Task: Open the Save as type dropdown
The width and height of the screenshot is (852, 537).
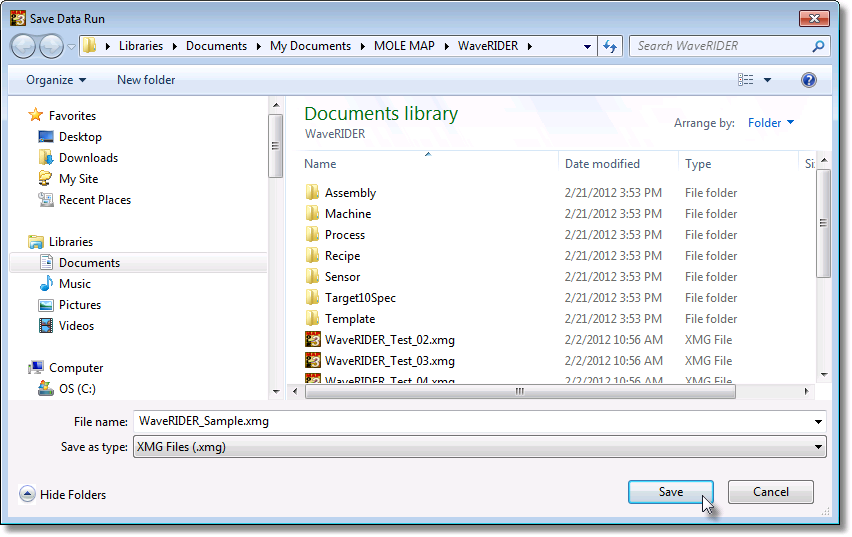Action: tap(480, 447)
